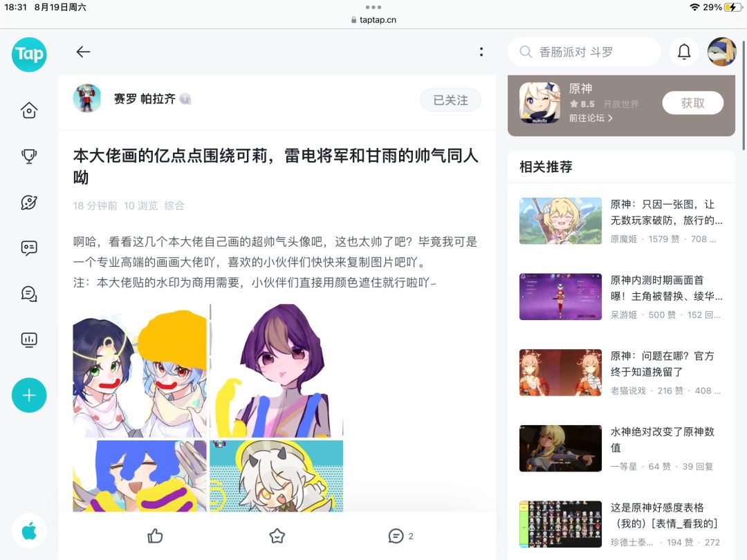View the white-haired horned character image
This screenshot has width=747, height=560.
276,476
